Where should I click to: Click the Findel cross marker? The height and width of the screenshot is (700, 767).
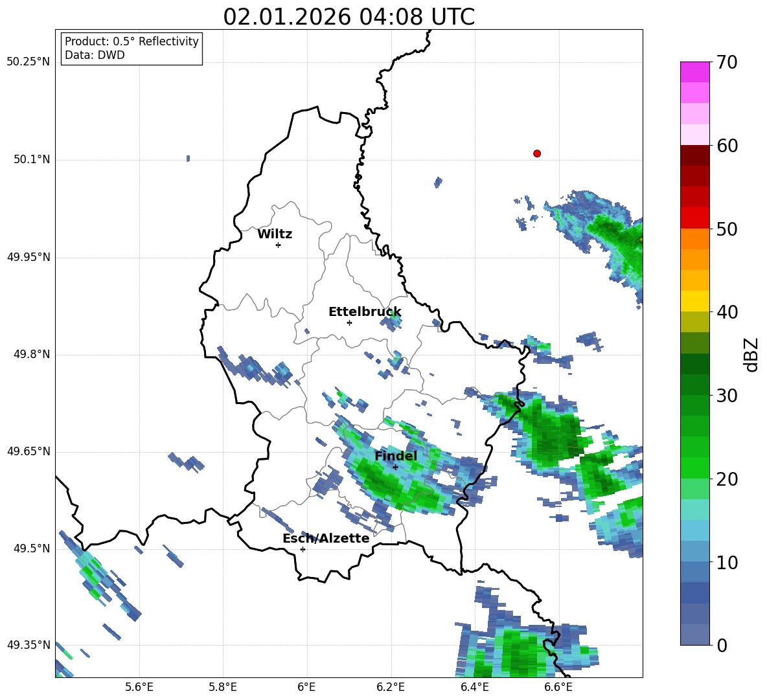395,467
